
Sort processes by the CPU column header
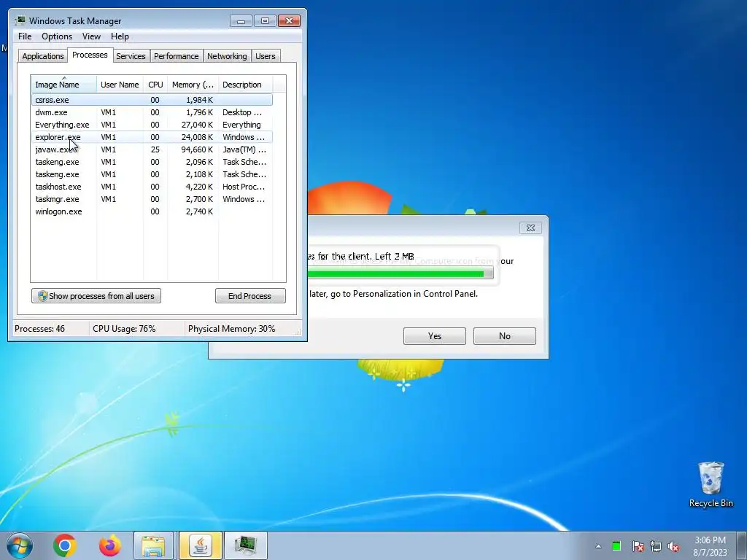155,85
